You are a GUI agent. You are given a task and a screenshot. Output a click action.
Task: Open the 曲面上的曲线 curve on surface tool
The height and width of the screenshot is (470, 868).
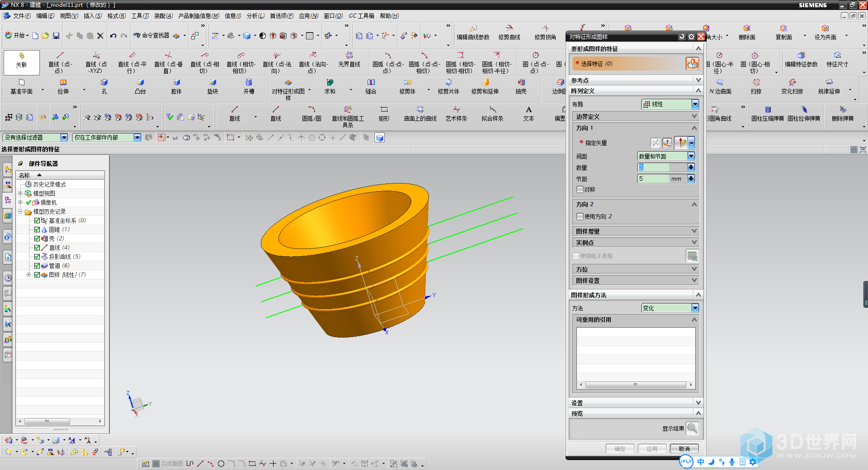tap(420, 113)
